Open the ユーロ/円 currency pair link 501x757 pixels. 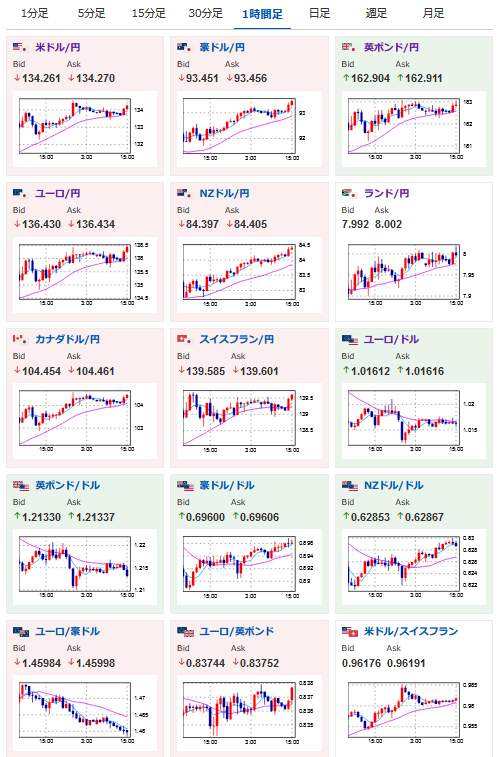[x=57, y=194]
